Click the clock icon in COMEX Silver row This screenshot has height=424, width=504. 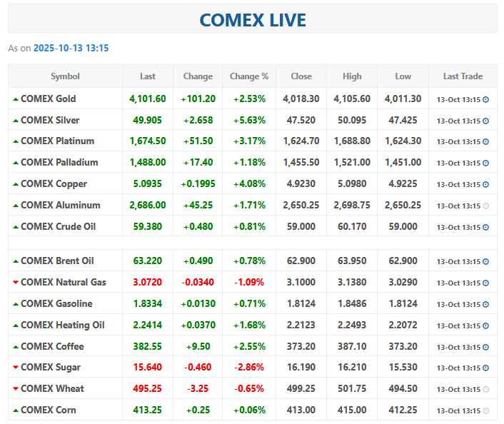[486, 121]
